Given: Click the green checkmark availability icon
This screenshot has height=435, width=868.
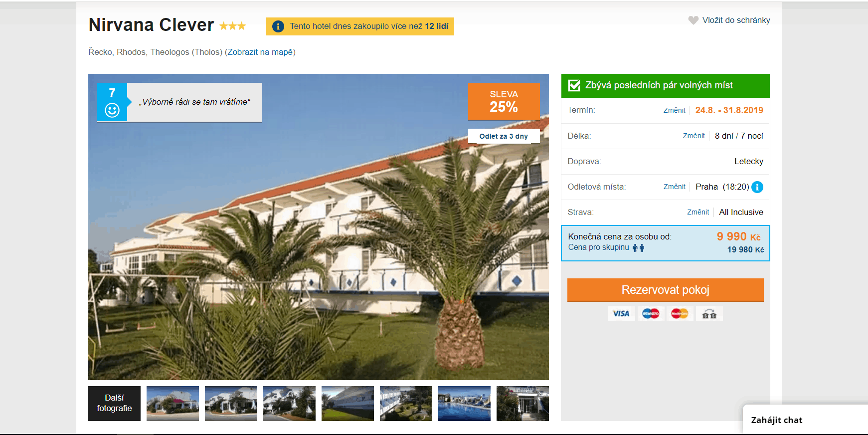Looking at the screenshot, I should (575, 85).
